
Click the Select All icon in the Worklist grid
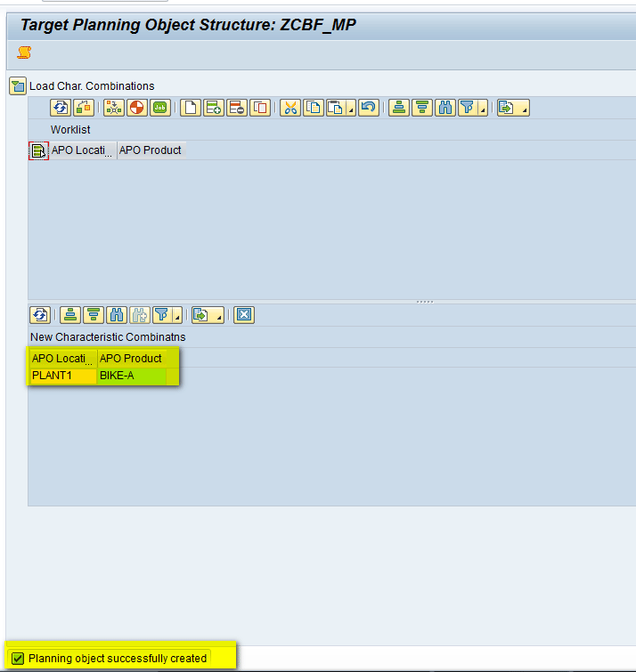[38, 150]
